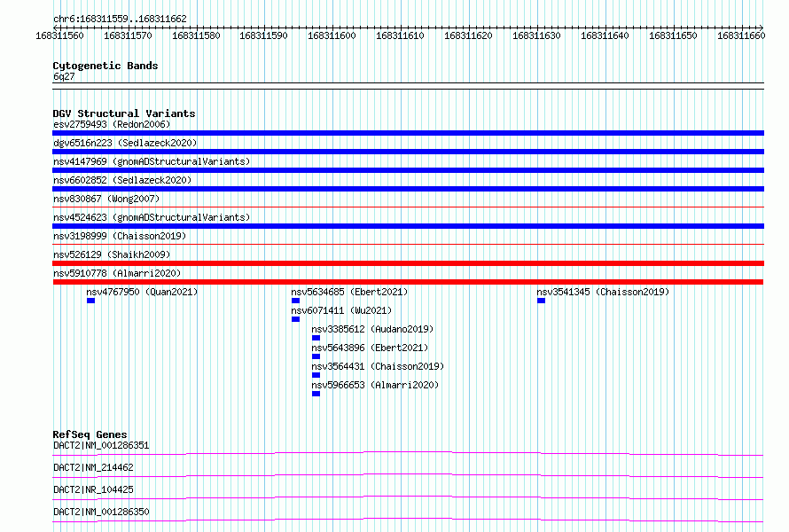Open variant label nsv4767950 (Quan2021)
789x532 pixels.
(x=142, y=292)
